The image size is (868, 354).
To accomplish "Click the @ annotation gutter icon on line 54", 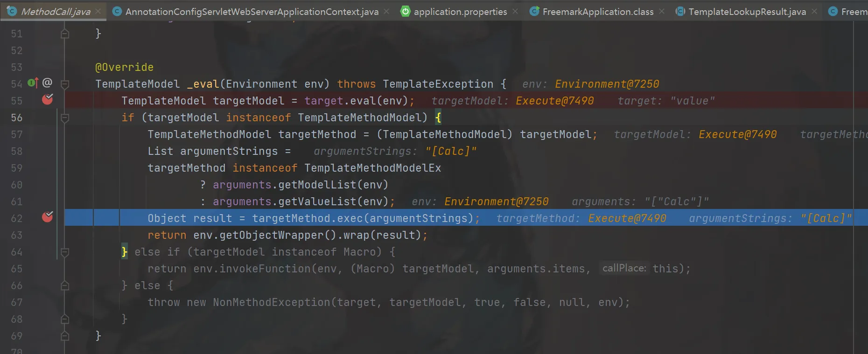I will click(x=47, y=83).
